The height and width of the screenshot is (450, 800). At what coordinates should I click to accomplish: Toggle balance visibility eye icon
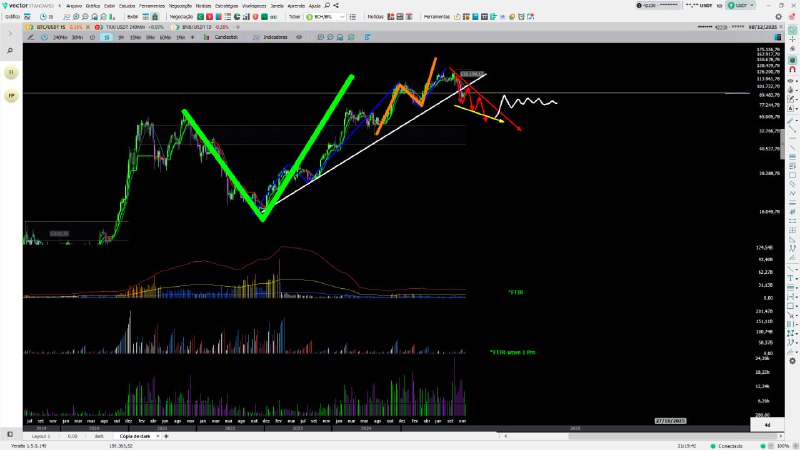[x=719, y=5]
